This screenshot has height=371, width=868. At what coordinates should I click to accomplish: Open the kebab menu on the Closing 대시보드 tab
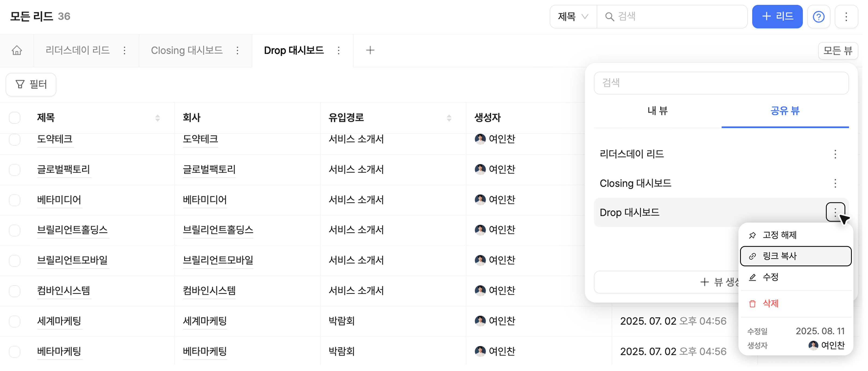tap(238, 51)
